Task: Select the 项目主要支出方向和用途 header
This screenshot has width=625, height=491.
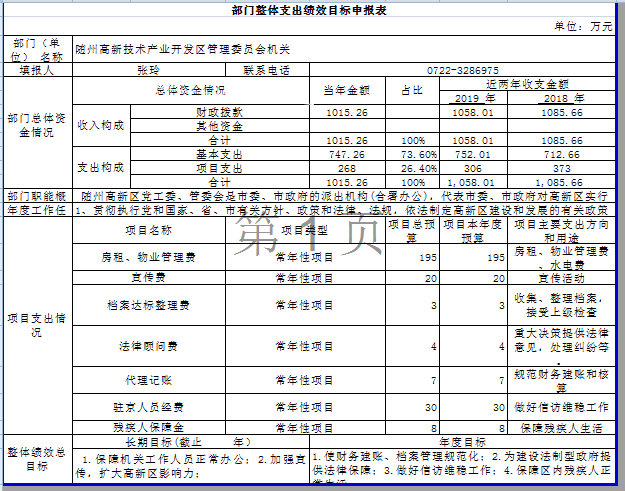Action: (561, 230)
